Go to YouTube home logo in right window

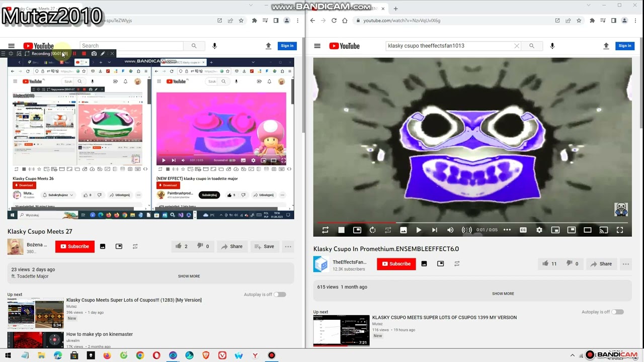point(345,46)
